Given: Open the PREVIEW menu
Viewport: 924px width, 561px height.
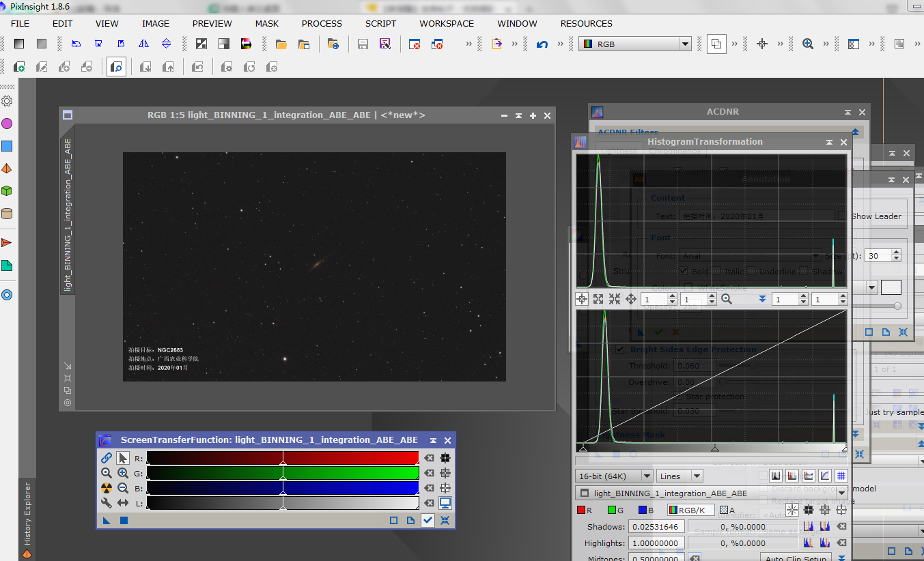Looking at the screenshot, I should coord(212,23).
